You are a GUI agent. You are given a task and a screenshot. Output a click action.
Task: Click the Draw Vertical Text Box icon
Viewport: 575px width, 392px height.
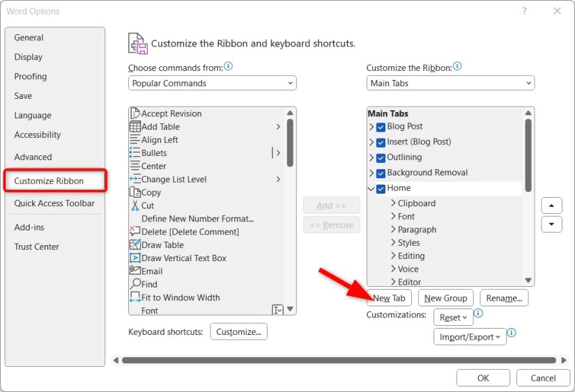pyautogui.click(x=135, y=258)
